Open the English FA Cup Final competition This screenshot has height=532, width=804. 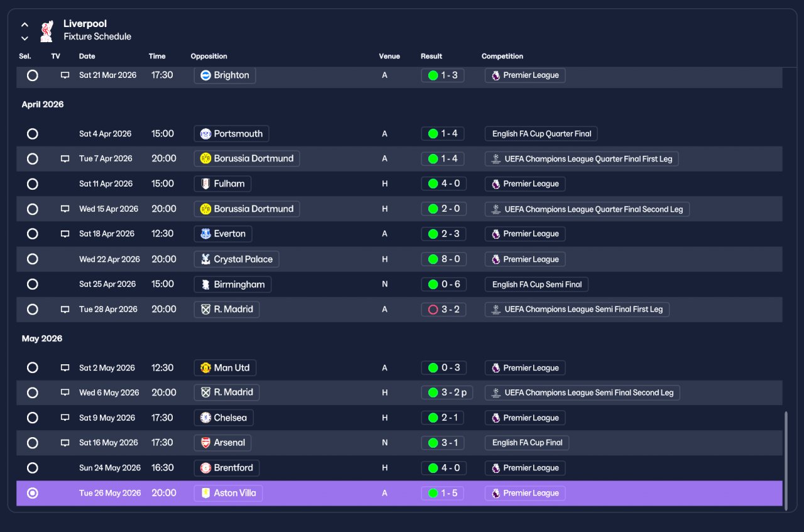click(x=527, y=443)
